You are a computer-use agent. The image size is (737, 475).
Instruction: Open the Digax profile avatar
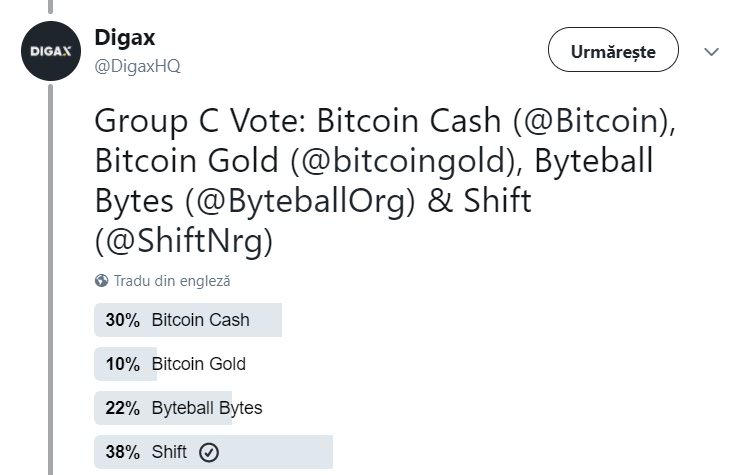pyautogui.click(x=51, y=51)
